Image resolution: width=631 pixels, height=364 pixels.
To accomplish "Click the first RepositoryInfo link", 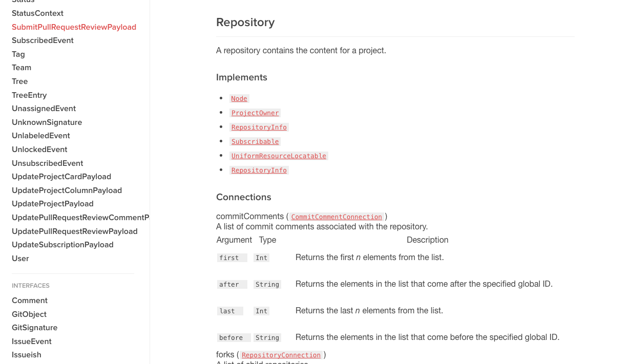I will click(x=259, y=127).
